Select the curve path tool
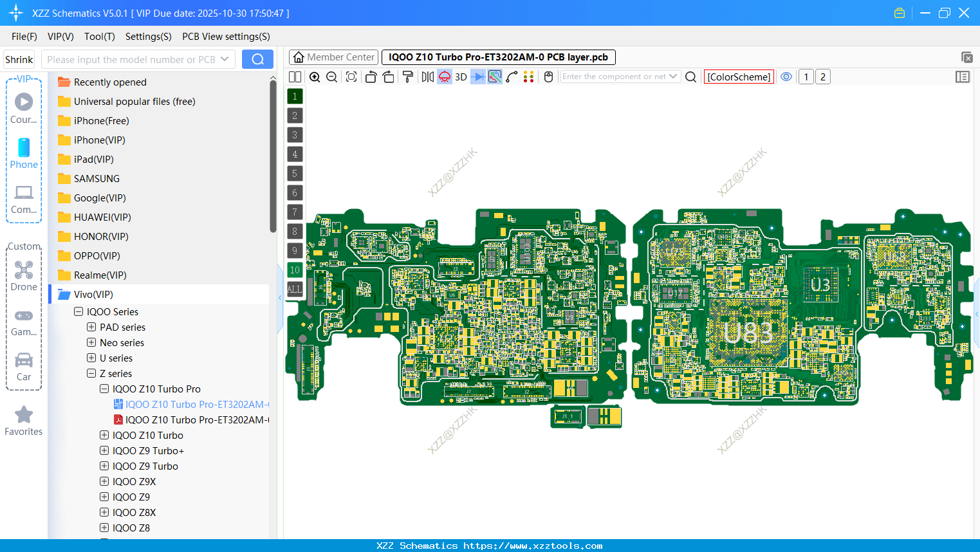 [512, 77]
